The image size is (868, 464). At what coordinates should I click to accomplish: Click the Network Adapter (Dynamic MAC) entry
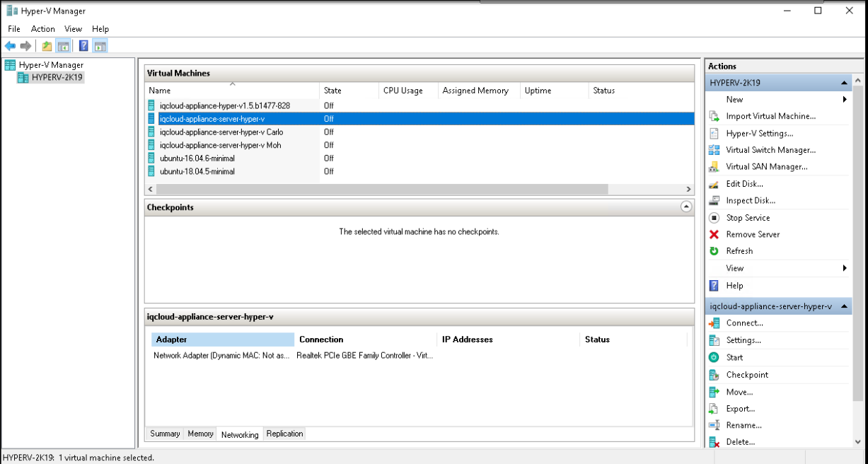(x=221, y=355)
